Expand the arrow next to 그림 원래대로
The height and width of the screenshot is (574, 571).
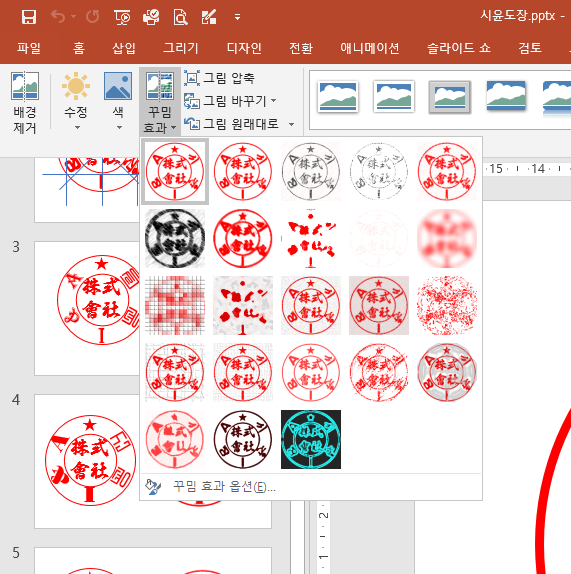tap(291, 124)
